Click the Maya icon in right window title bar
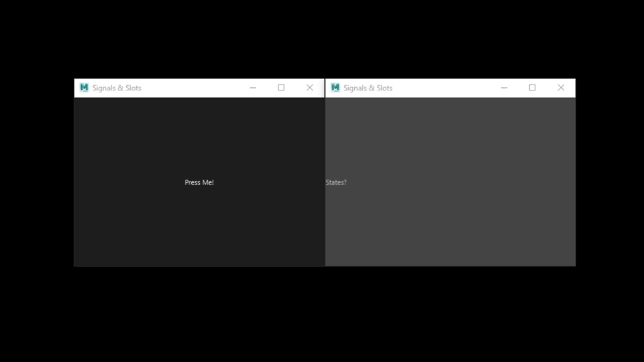 click(335, 88)
